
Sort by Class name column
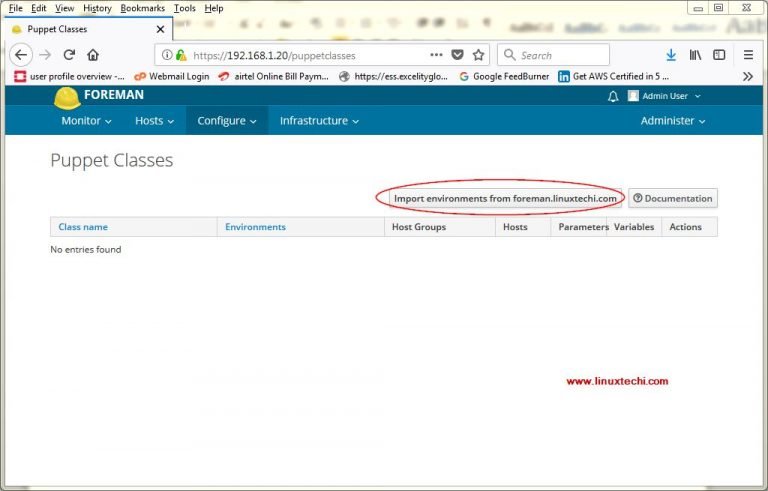click(x=83, y=227)
